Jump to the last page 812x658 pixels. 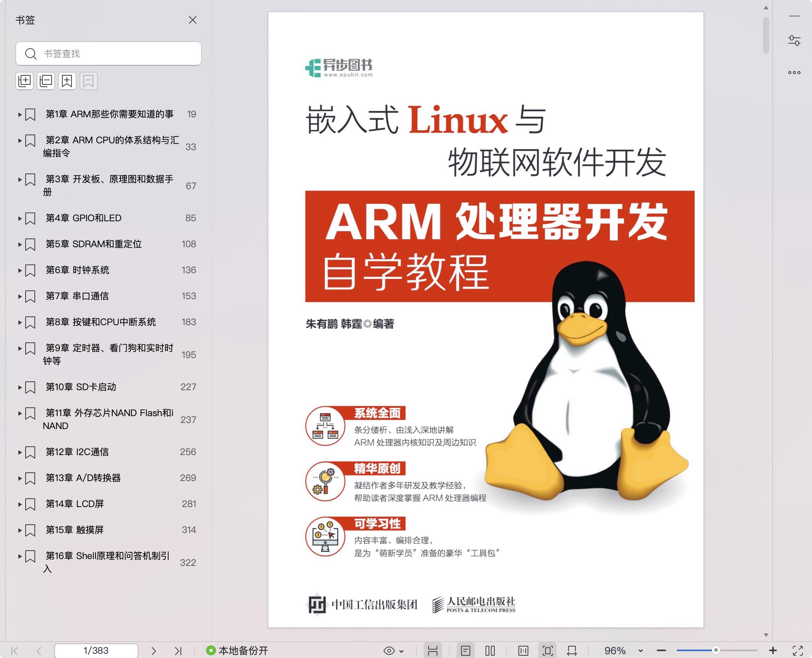[178, 651]
